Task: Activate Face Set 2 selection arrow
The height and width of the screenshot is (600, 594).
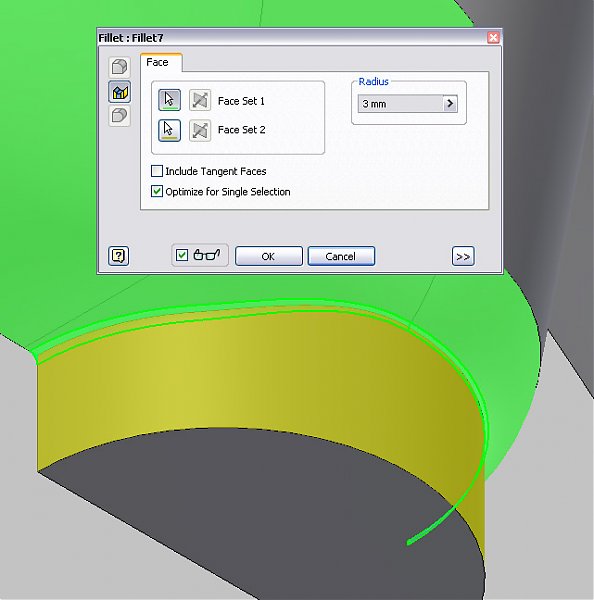Action: [x=169, y=130]
